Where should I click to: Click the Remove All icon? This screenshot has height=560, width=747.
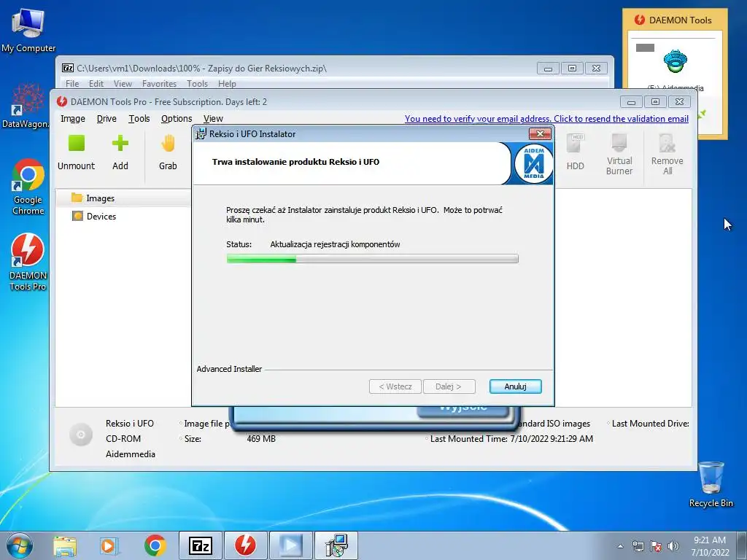coord(667,155)
